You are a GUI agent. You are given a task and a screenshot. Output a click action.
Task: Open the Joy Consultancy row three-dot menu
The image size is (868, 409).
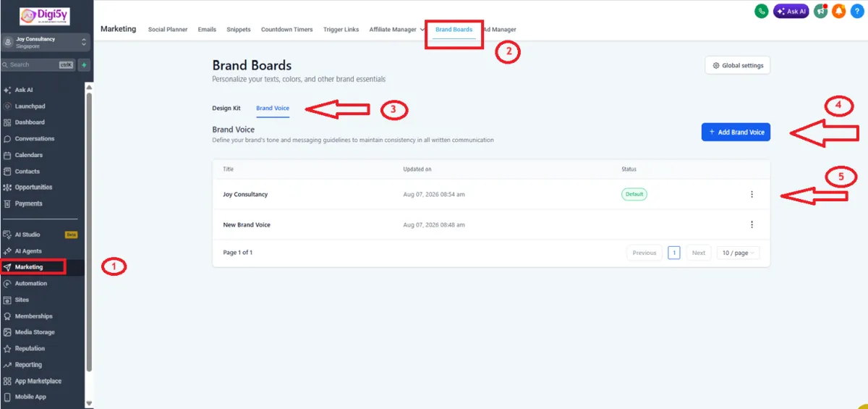752,194
